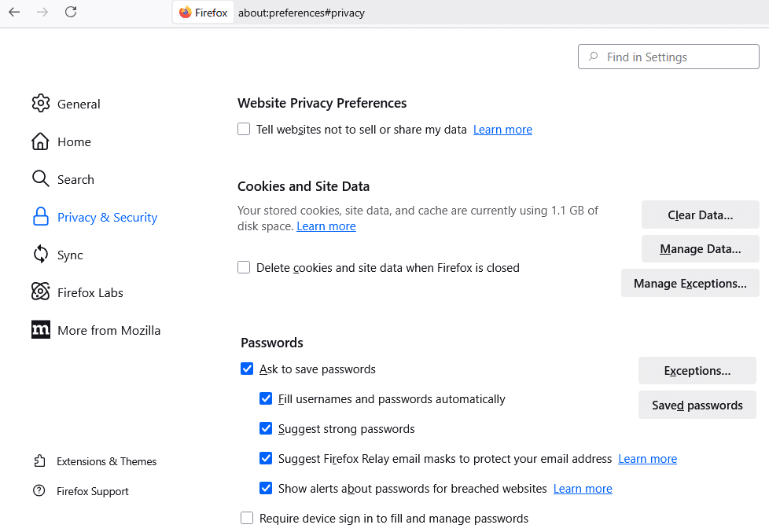This screenshot has width=769, height=532.
Task: Open the General settings section
Action: 79,104
